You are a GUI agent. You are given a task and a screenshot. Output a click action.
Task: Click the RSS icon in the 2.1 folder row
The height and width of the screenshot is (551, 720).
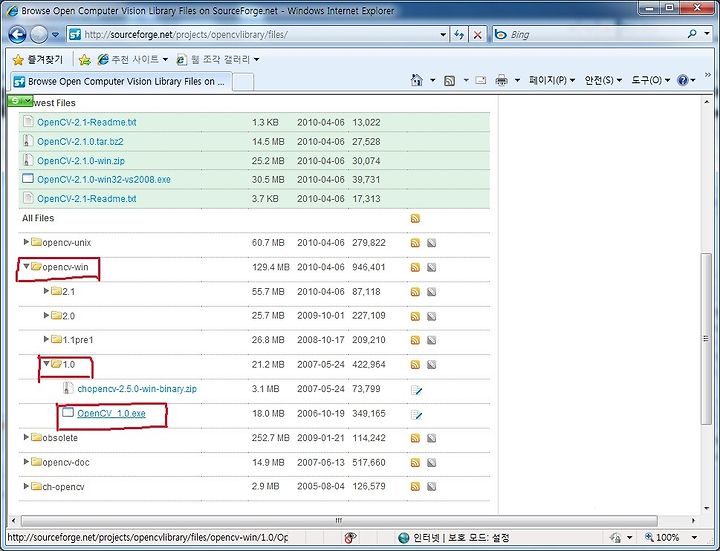tap(415, 292)
